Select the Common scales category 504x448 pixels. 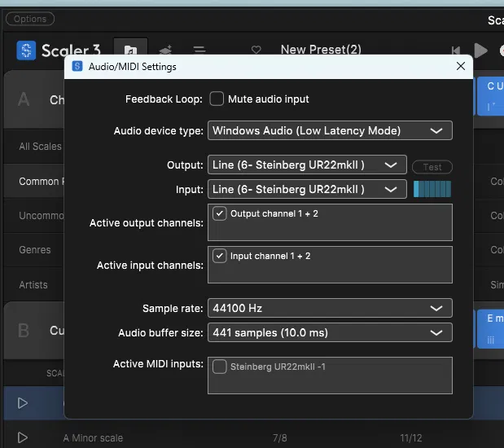tap(33, 181)
